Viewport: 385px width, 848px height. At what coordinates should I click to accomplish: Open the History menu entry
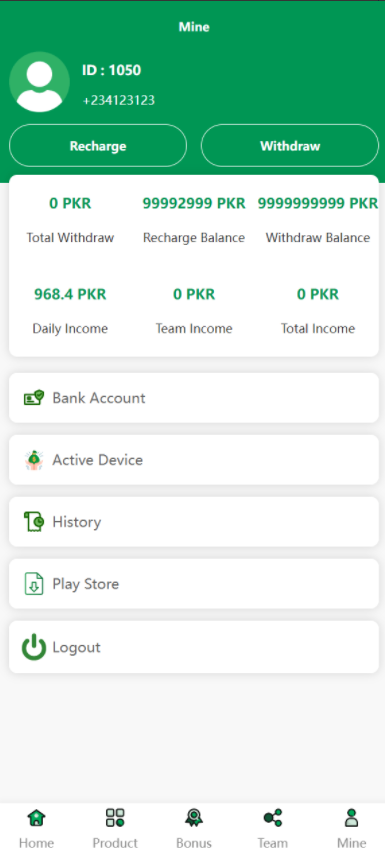(194, 522)
